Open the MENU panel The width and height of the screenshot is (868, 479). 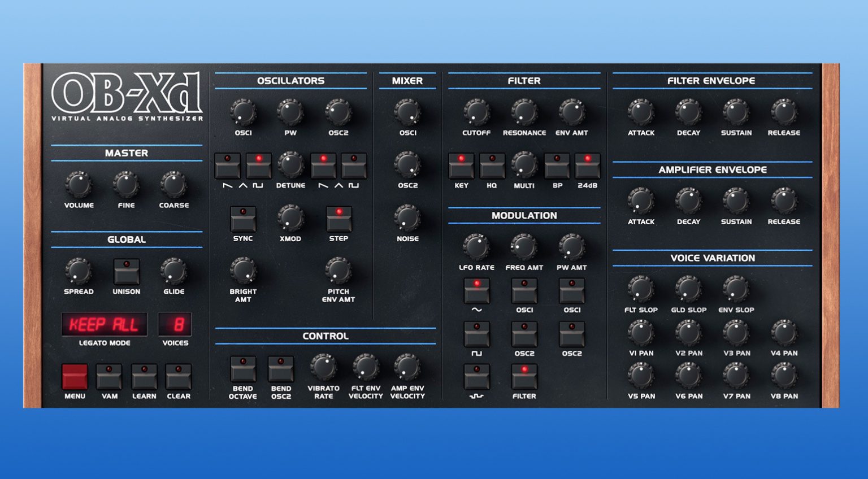pyautogui.click(x=74, y=378)
